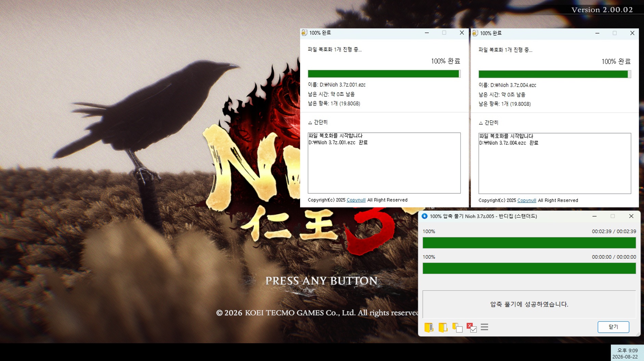Click the log box in Nioh 3.7z.001 window
644x361 pixels.
(384, 163)
